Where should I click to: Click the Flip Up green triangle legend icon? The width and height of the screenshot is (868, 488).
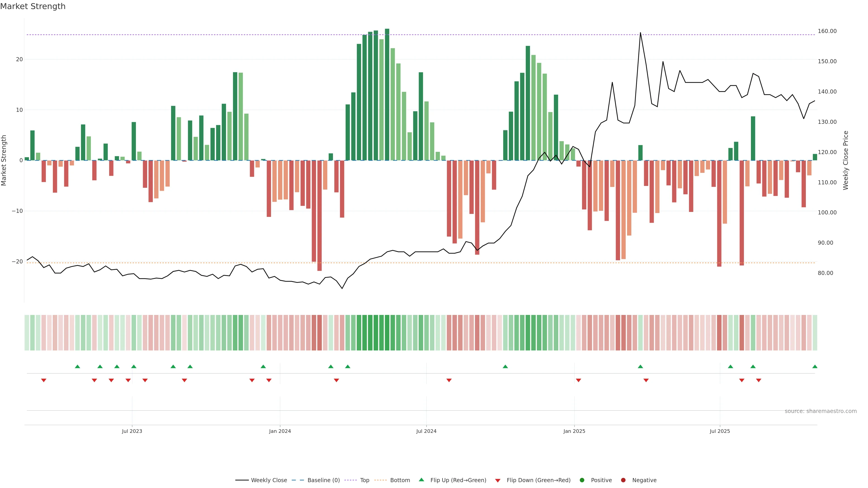[x=421, y=480]
